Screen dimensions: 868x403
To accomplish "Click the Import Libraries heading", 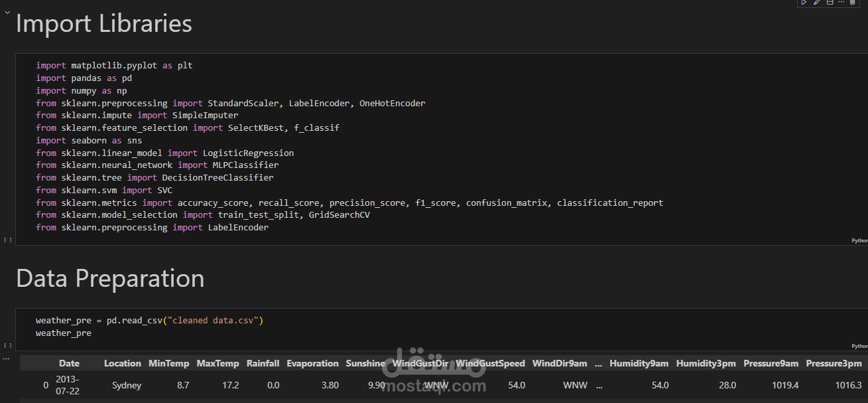I will coord(104,24).
